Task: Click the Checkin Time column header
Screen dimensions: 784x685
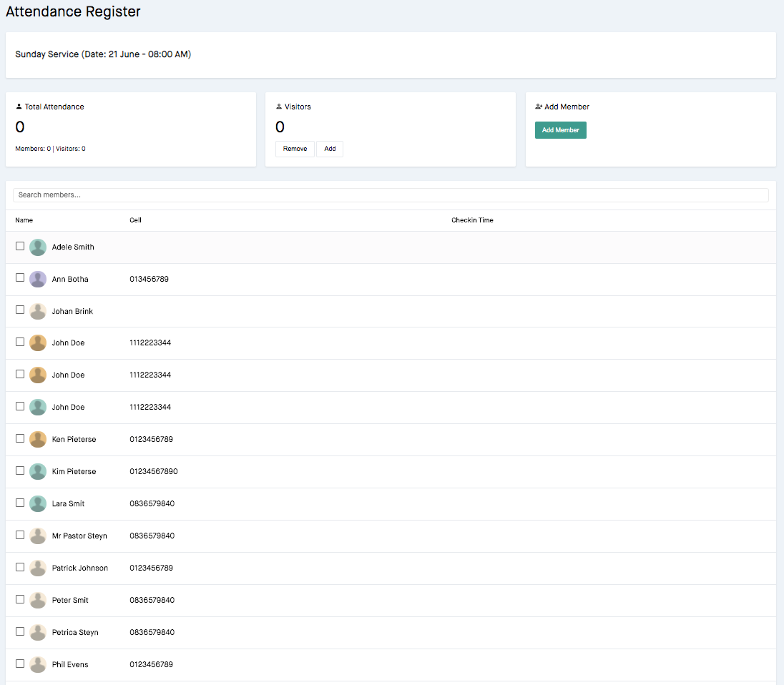Action: click(472, 220)
